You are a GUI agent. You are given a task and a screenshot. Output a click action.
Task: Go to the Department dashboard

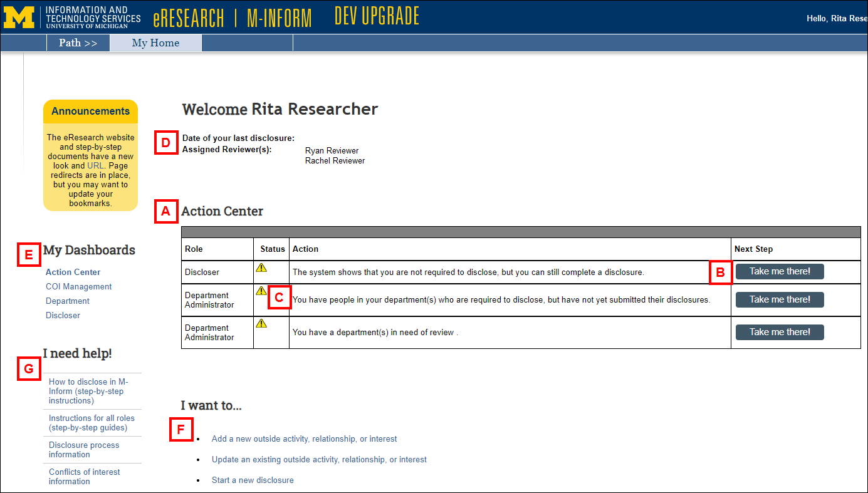pyautogui.click(x=68, y=301)
